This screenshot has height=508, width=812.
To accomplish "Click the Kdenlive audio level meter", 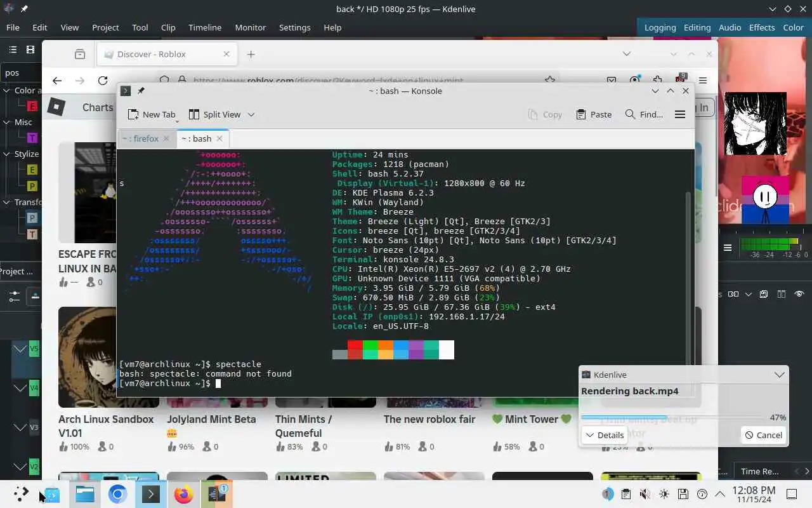I will (x=772, y=244).
